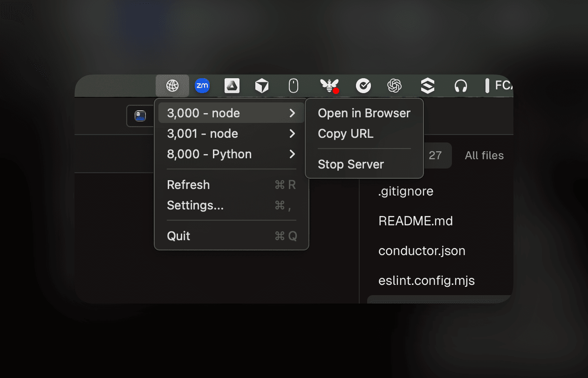The width and height of the screenshot is (588, 378).
Task: Click the Zoom menu bar icon
Action: tap(202, 86)
